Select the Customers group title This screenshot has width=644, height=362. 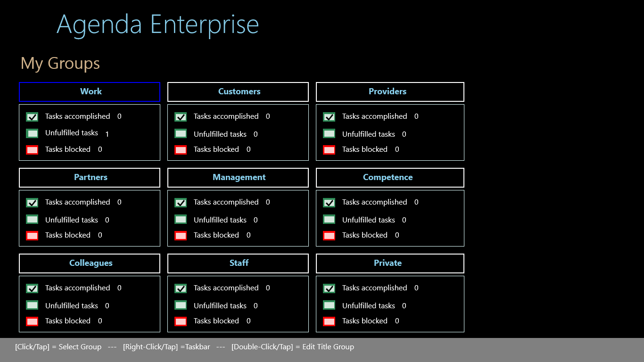238,92
